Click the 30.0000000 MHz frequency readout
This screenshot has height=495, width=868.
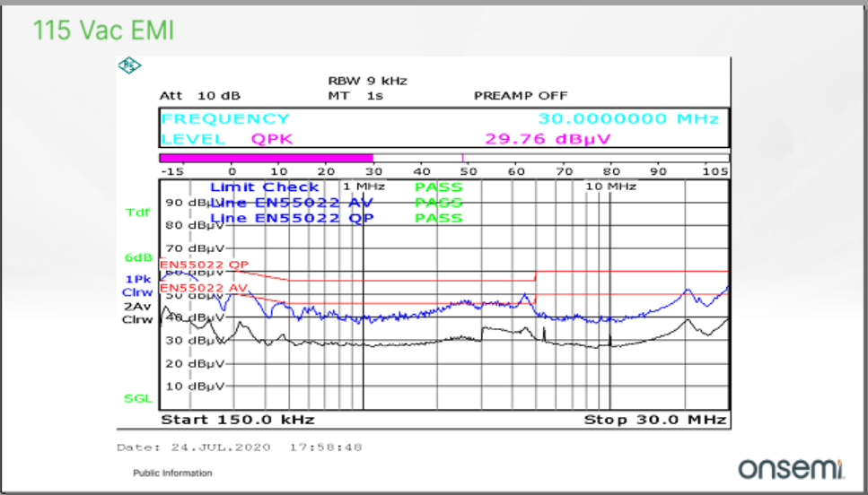(628, 118)
